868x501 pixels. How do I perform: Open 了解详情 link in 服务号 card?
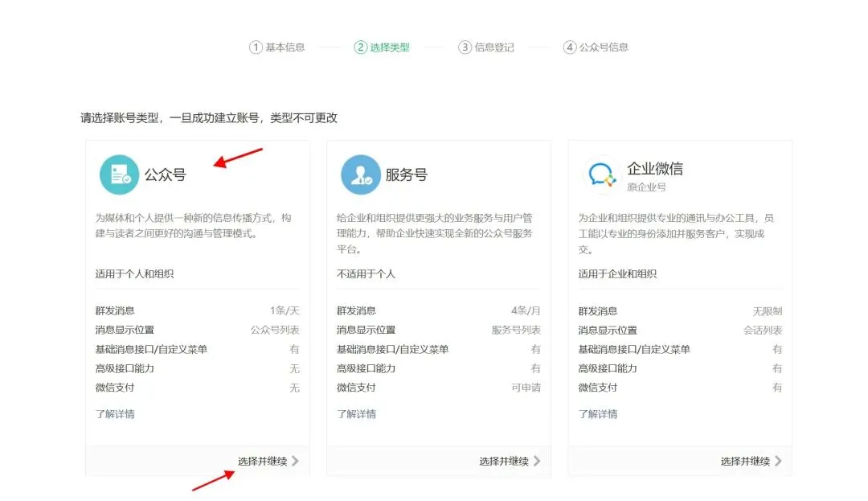(357, 414)
